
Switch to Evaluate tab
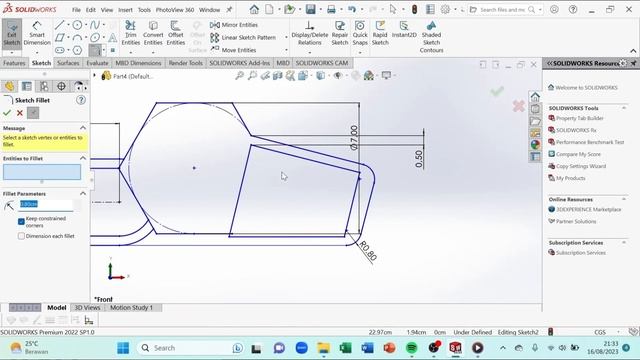(x=97, y=63)
